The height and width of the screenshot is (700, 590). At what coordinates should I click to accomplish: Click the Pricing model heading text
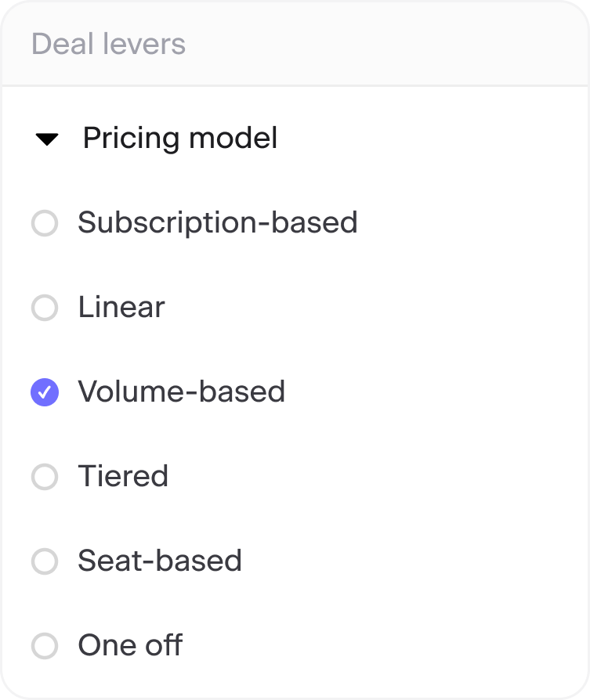coord(180,138)
